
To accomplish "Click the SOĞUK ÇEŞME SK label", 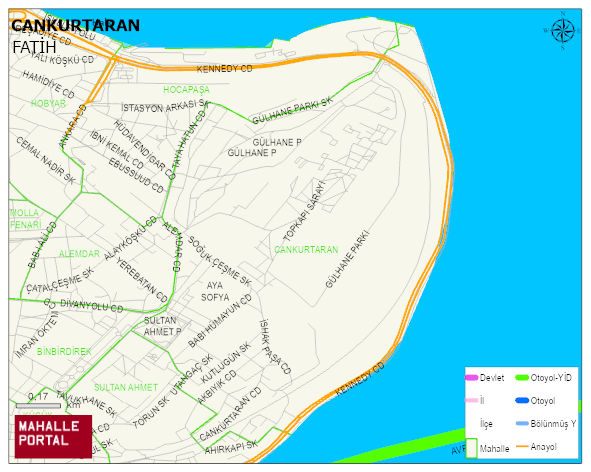I will click(219, 261).
